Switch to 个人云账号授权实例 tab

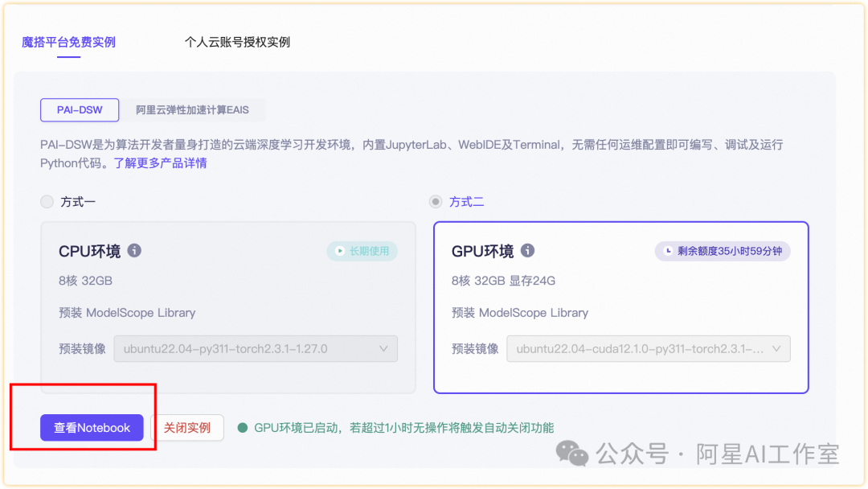tap(237, 42)
